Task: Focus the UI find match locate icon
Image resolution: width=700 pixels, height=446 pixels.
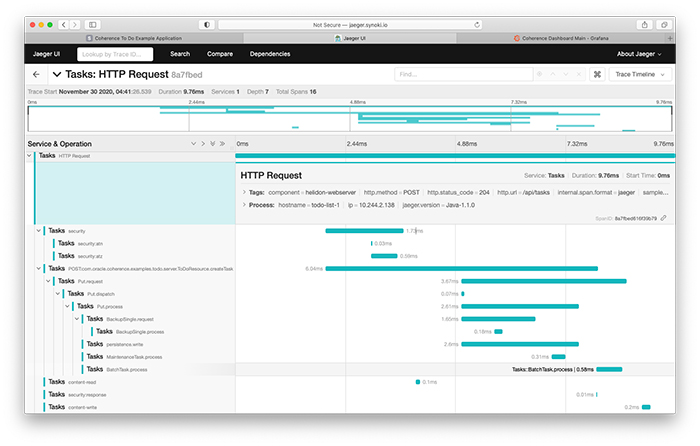Action: (x=539, y=74)
